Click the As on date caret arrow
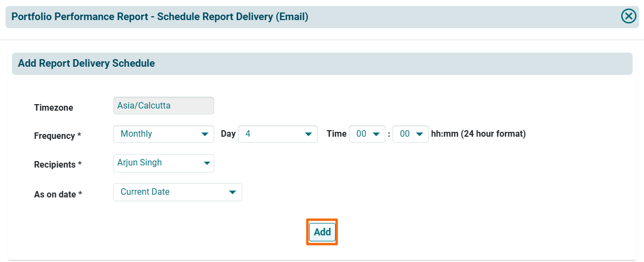 pyautogui.click(x=233, y=192)
